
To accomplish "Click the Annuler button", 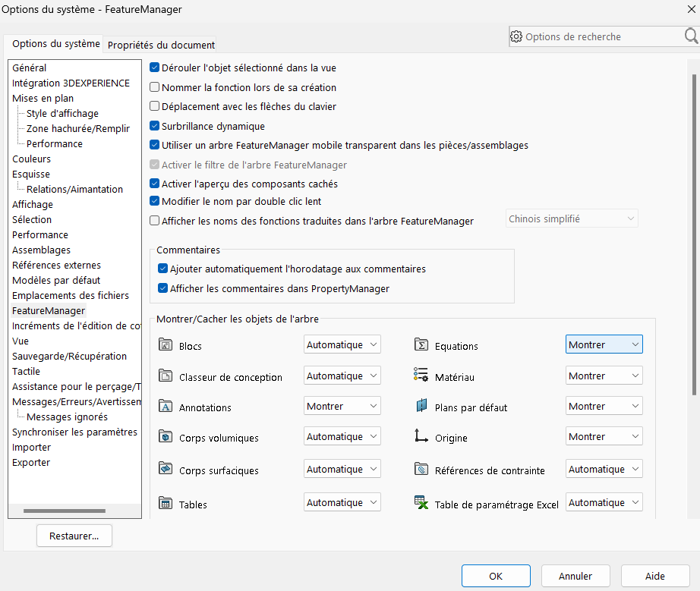I will (575, 576).
